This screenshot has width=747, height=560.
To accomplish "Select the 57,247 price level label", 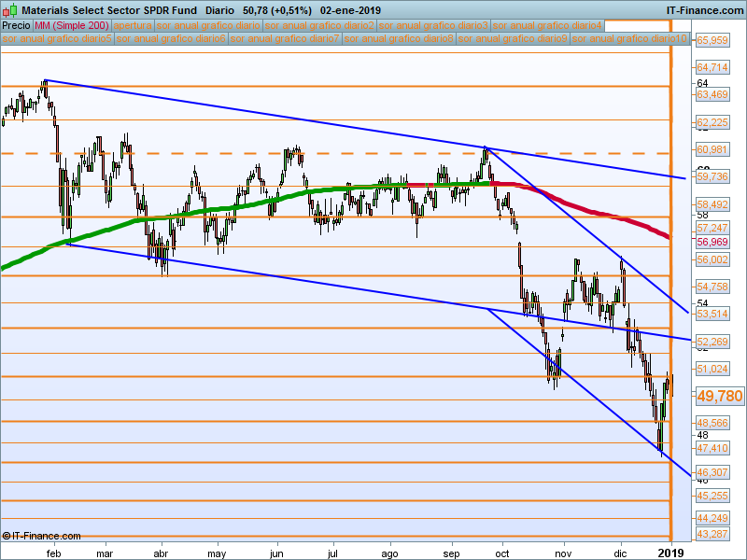I will click(x=712, y=228).
